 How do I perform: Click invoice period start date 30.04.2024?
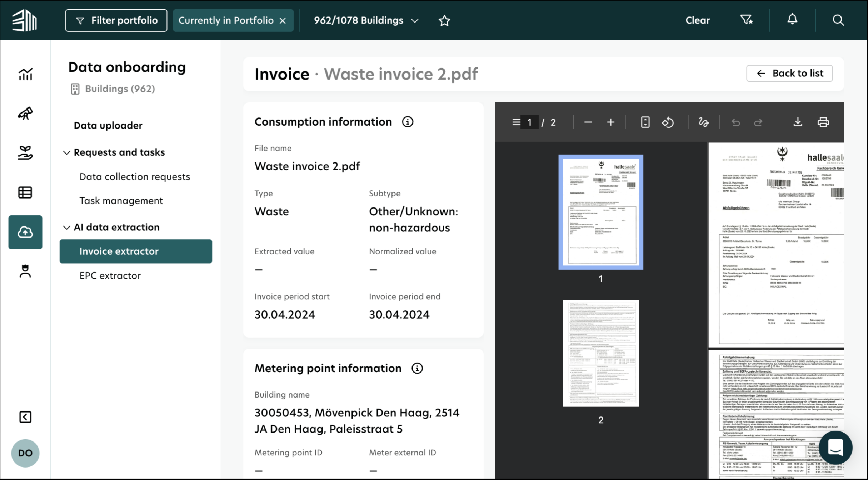click(285, 314)
